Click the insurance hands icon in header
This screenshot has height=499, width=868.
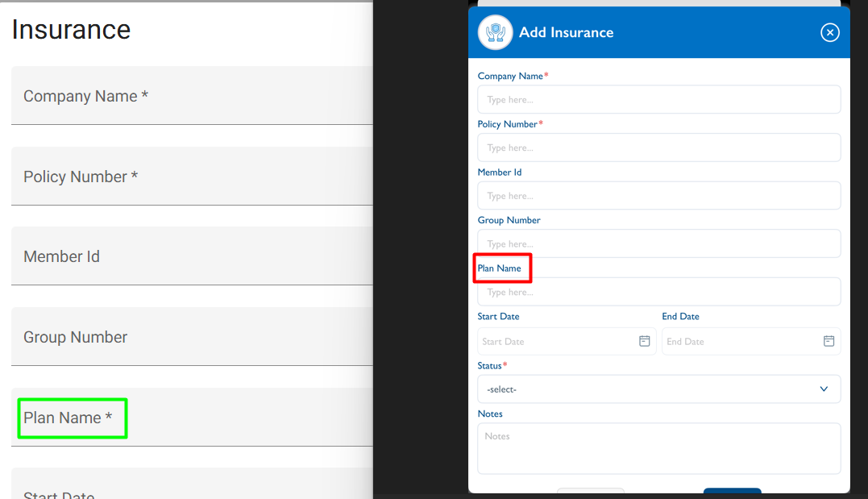pyautogui.click(x=496, y=32)
